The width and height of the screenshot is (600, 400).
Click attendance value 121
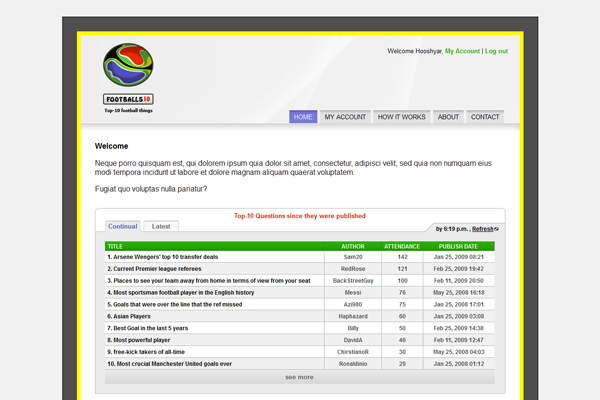(x=402, y=269)
